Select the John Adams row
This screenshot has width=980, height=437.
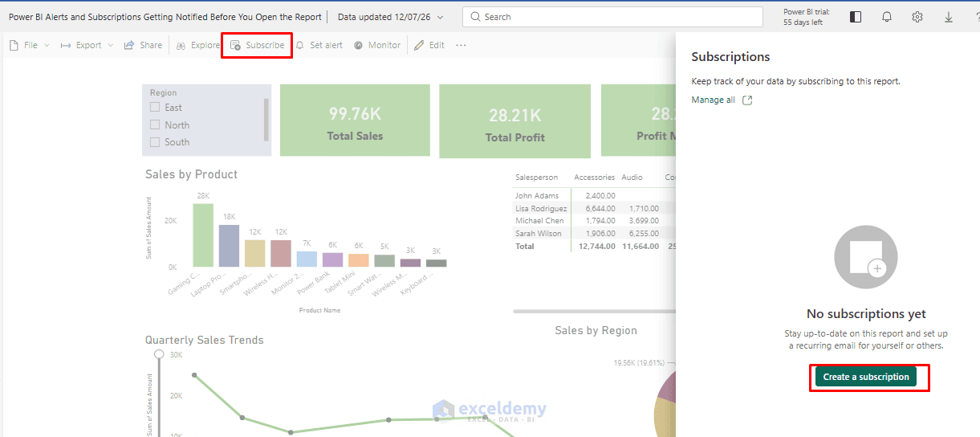(594, 195)
